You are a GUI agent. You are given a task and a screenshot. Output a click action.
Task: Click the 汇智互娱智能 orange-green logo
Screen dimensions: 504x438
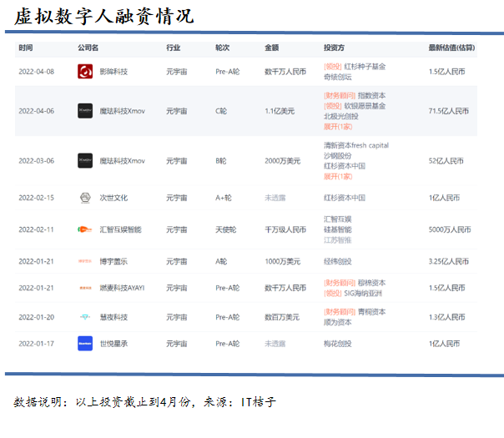point(85,229)
